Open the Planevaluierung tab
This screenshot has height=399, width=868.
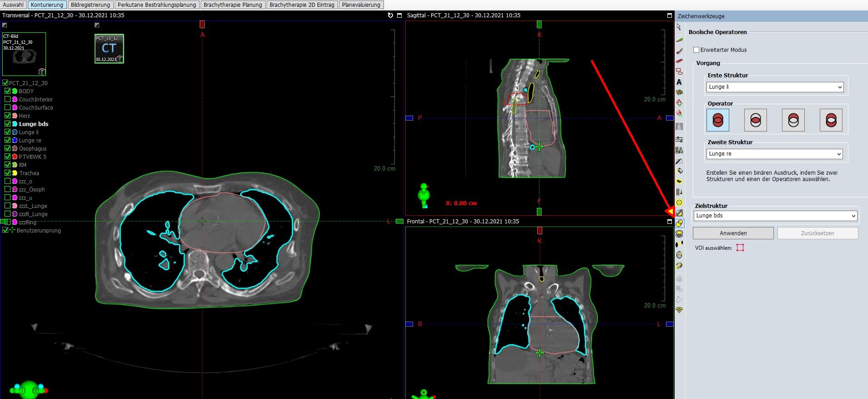coord(361,5)
